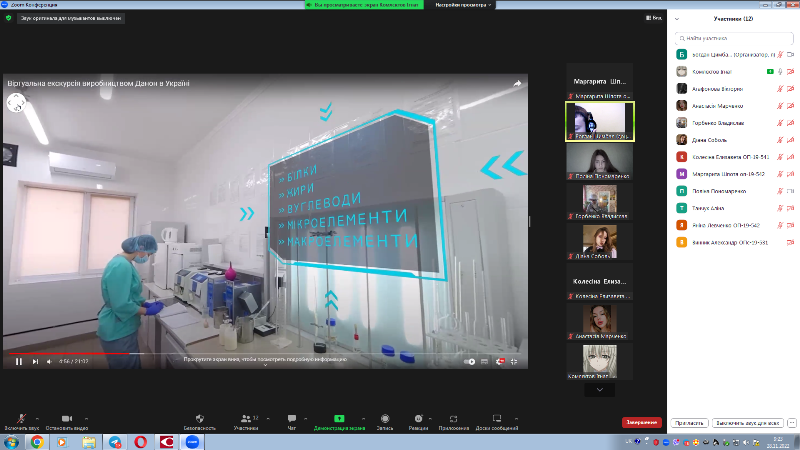Click the green Share Screen icon

point(339,418)
